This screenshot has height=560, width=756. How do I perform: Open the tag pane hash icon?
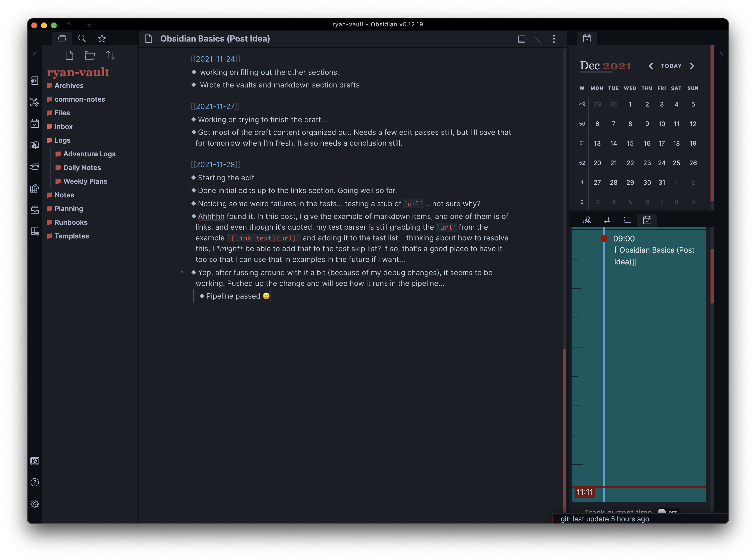coord(607,220)
